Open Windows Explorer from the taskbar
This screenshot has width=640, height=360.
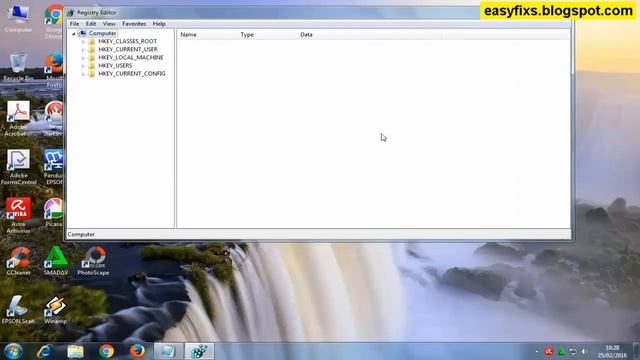click(x=76, y=351)
